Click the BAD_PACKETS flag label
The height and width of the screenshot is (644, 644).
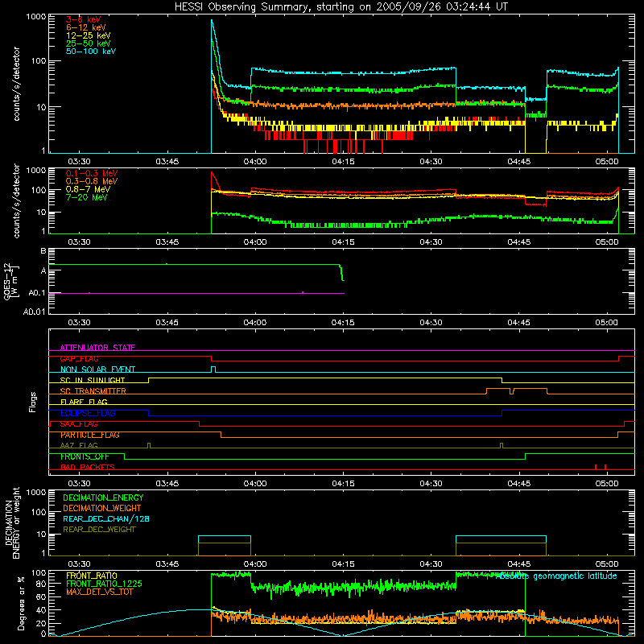pyautogui.click(x=88, y=467)
